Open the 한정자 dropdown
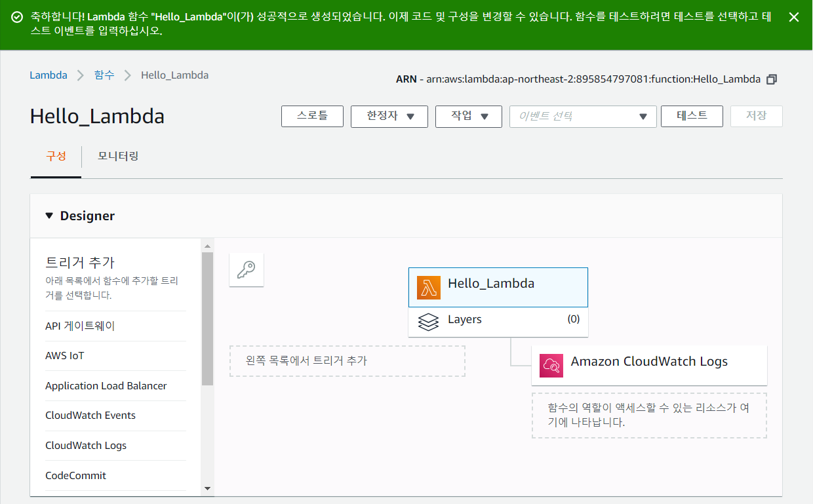The width and height of the screenshot is (813, 504). point(389,116)
